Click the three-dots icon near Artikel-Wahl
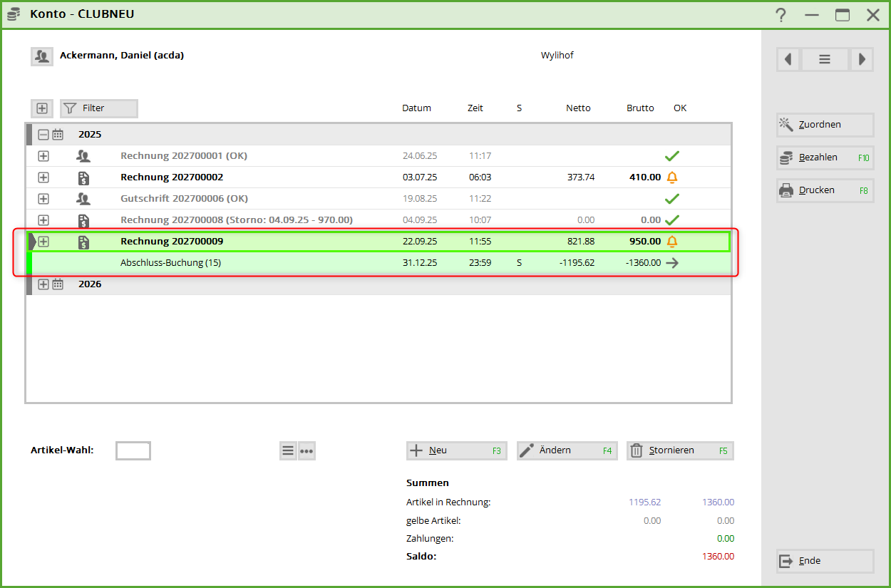Image resolution: width=891 pixels, height=588 pixels. [x=307, y=450]
